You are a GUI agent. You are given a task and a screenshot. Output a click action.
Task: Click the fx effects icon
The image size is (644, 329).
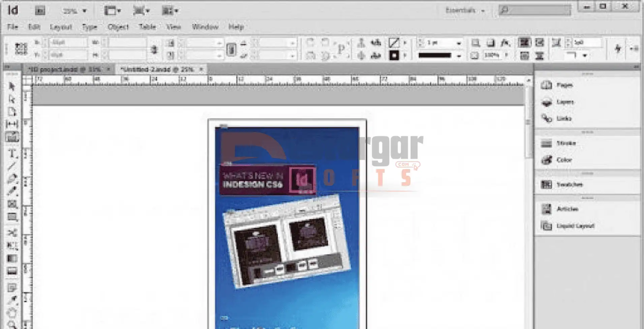coord(505,43)
